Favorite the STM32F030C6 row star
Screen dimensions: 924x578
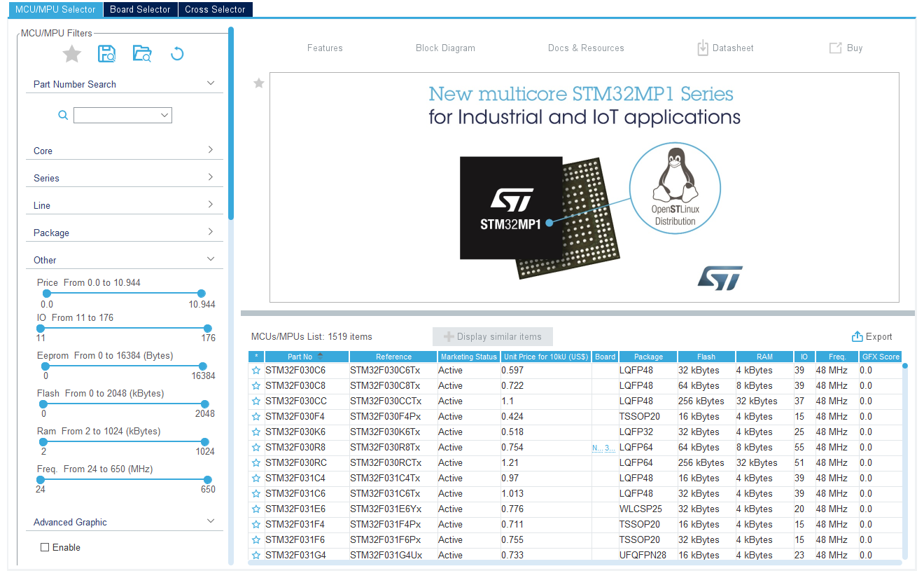[256, 371]
